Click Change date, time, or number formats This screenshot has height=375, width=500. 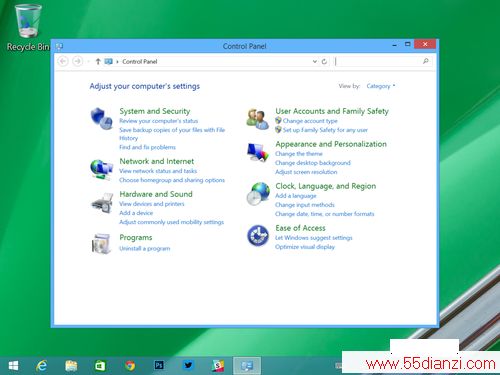[x=325, y=214]
